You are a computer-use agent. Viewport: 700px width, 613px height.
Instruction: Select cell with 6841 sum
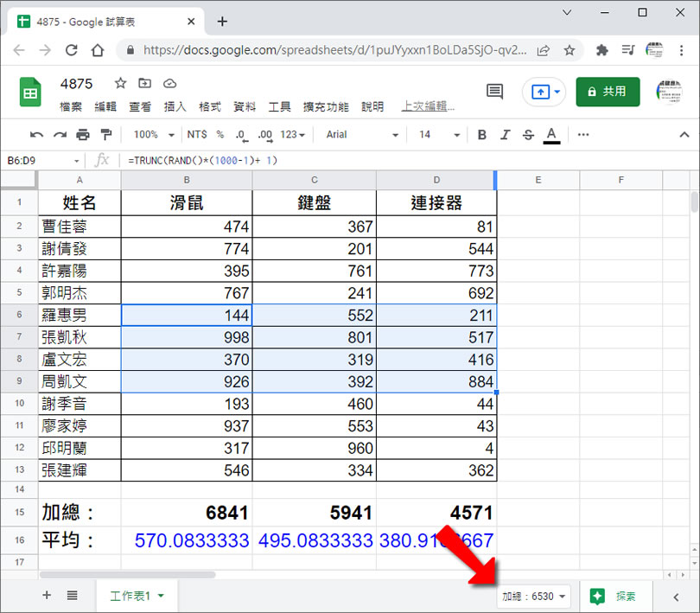[x=187, y=512]
